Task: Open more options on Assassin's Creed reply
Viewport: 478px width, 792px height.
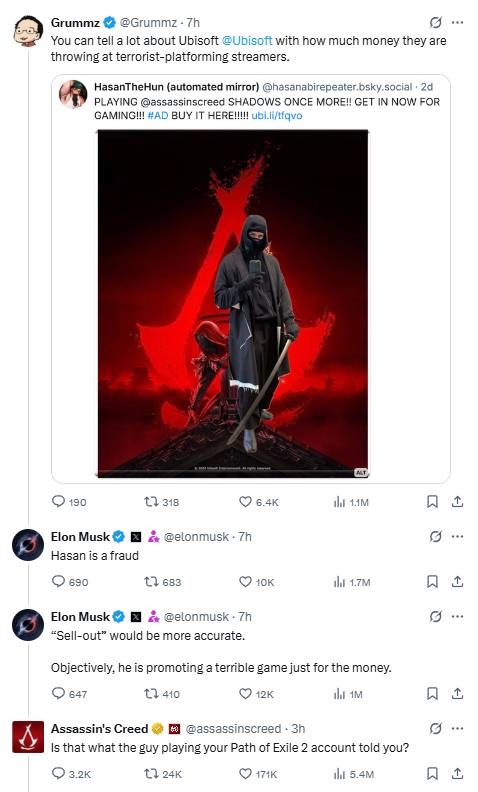Action: tap(457, 728)
